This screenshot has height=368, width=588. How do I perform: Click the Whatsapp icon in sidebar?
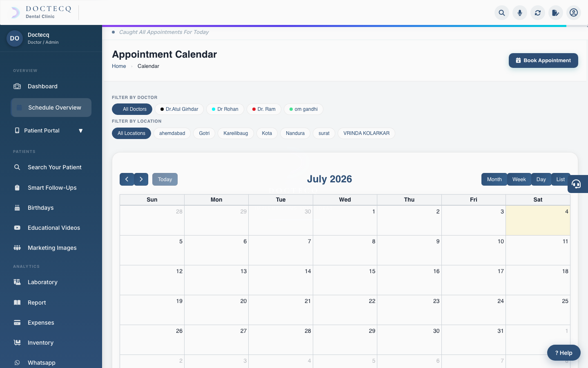point(17,363)
